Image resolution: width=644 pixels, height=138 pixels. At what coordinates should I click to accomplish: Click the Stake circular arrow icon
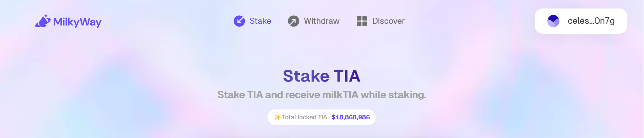(x=239, y=21)
